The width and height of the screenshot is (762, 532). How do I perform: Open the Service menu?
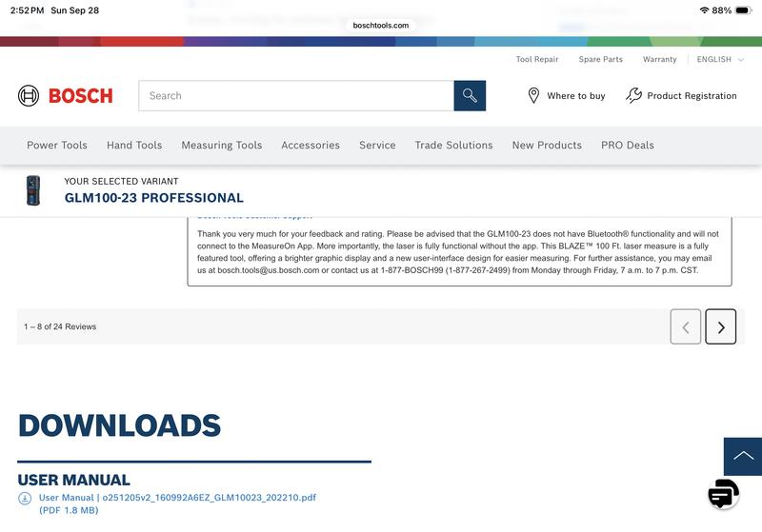coord(377,146)
